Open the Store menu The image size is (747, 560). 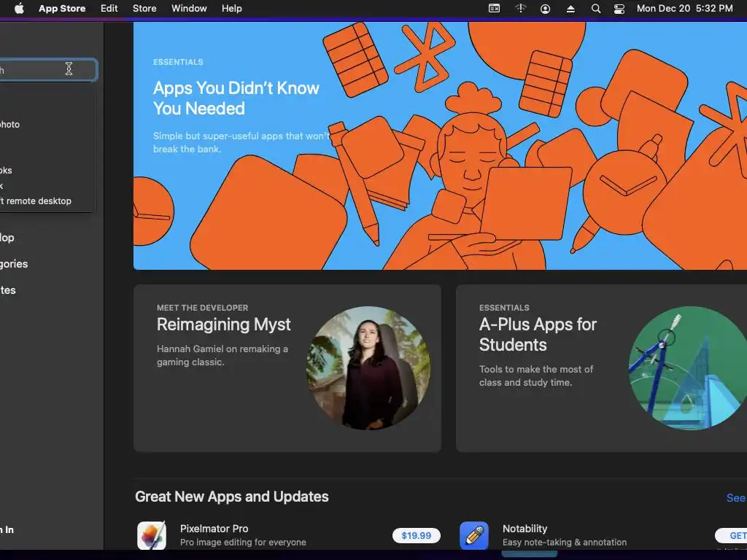point(144,9)
